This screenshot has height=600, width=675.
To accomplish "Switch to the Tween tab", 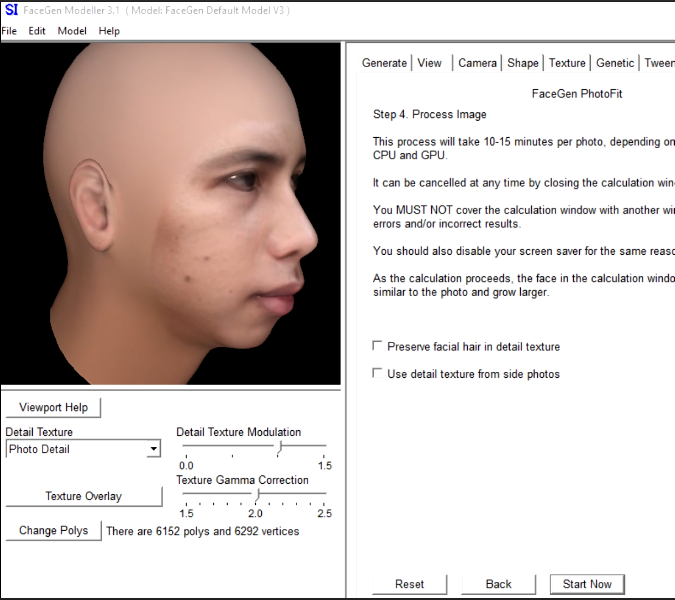I will (x=659, y=63).
